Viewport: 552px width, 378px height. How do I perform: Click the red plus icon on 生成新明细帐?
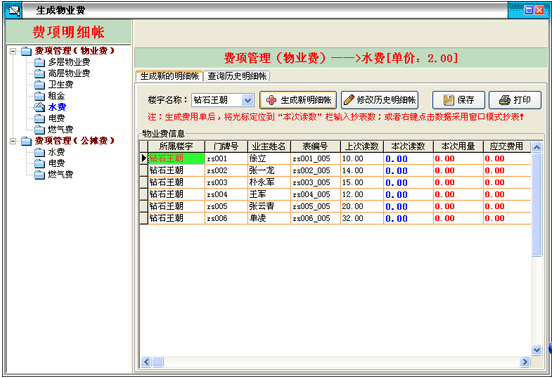(x=271, y=100)
